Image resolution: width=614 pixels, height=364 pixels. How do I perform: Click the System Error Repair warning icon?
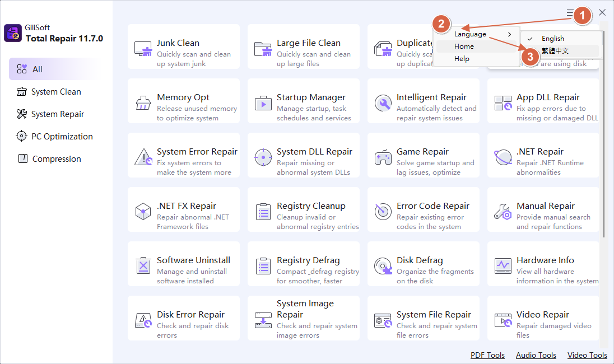point(143,157)
